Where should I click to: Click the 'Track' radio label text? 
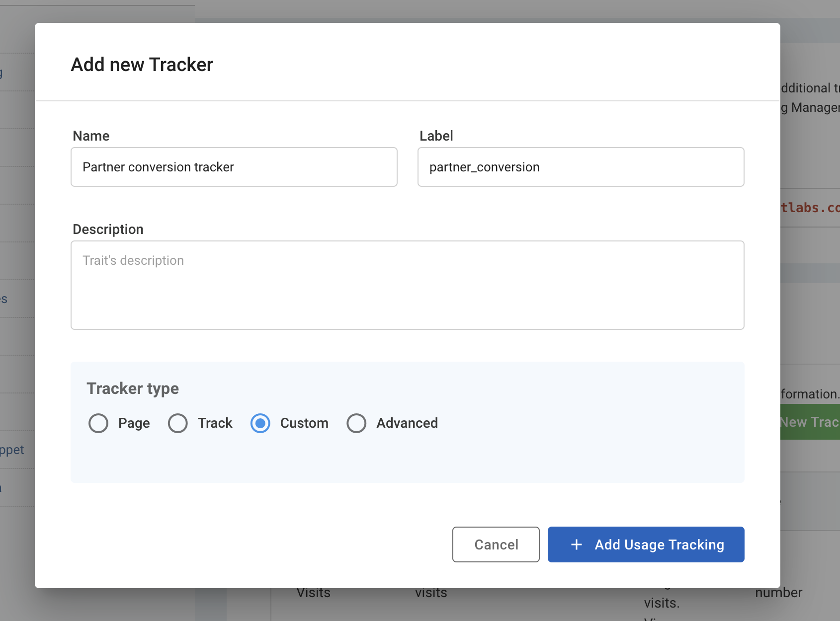click(215, 423)
